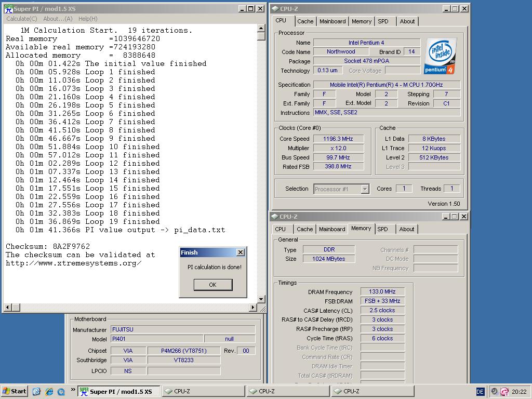Screen dimensions: 532x399
Task: Expand quick launch overflow chevron
Action: click(73, 390)
